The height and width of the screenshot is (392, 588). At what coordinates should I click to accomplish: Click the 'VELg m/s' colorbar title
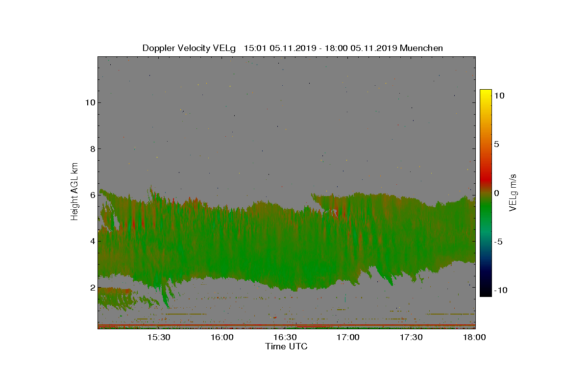[x=514, y=192]
